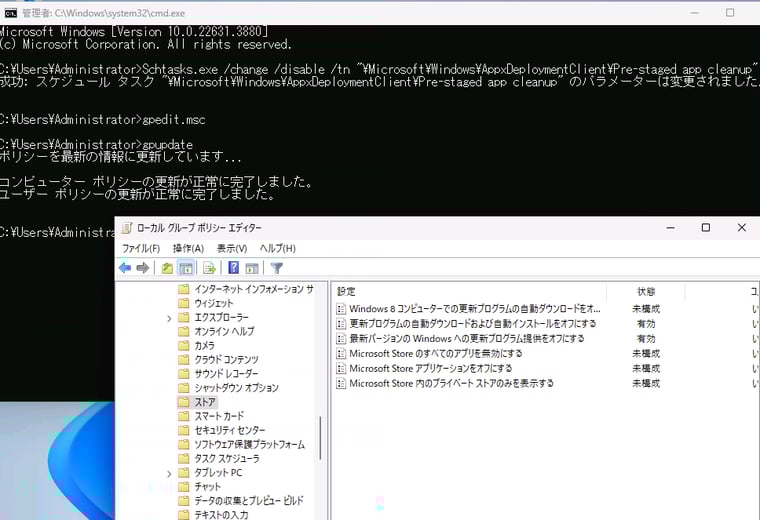This screenshot has width=760, height=520.
Task: Select policy Microsoft Store アプリケーションをオフにする
Action: point(430,369)
